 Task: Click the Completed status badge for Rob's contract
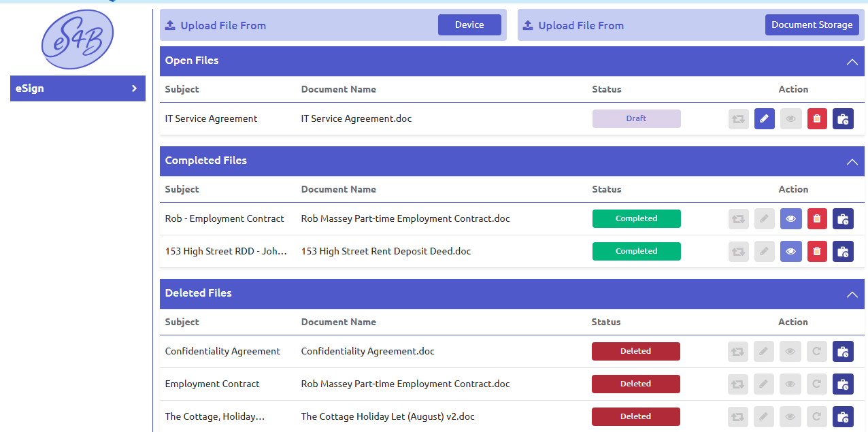pos(636,218)
